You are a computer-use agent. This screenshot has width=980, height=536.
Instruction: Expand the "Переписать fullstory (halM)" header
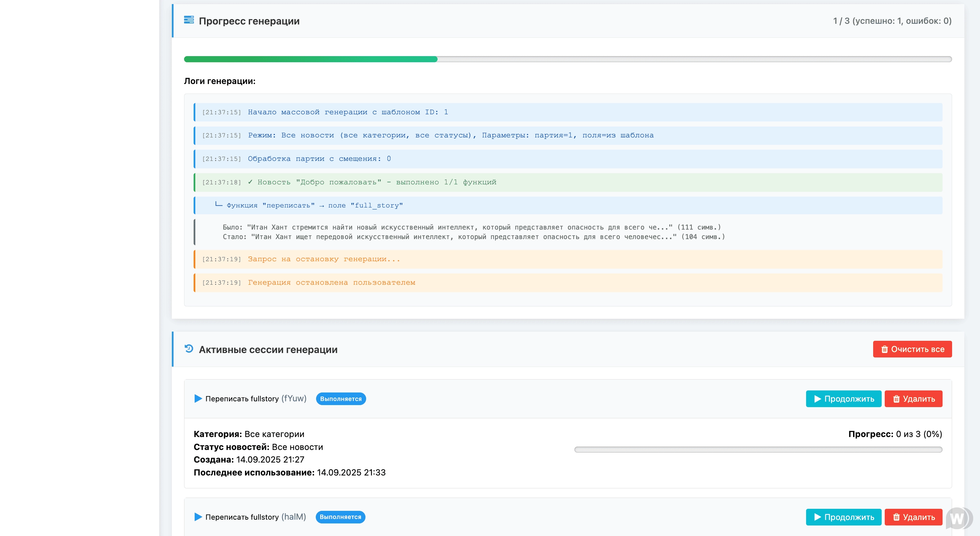pyautogui.click(x=256, y=517)
